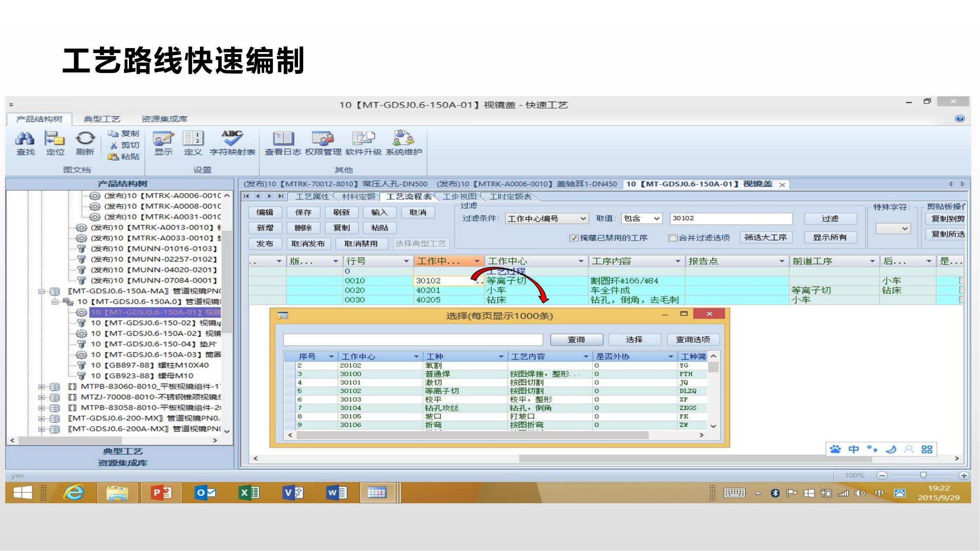Click the 定位 locate icon
This screenshot has height=551, width=980.
(54, 139)
